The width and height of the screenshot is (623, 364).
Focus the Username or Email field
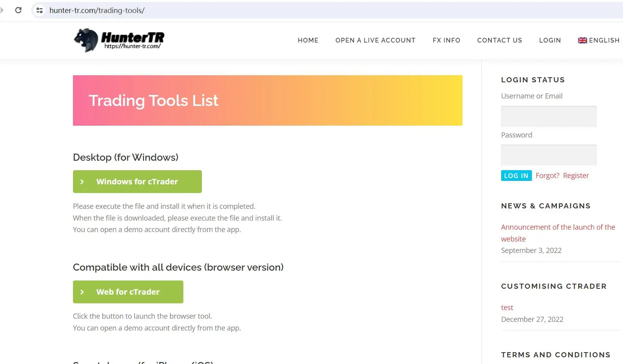548,116
